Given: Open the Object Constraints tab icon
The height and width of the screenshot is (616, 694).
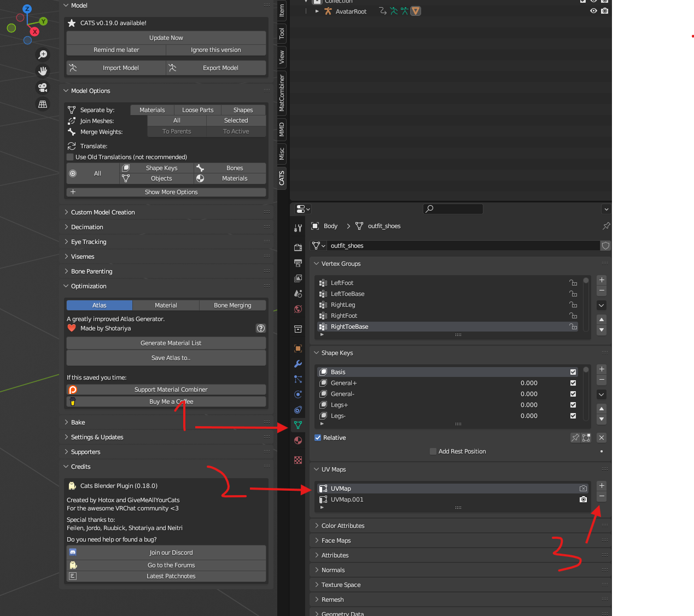Looking at the screenshot, I should click(x=298, y=410).
